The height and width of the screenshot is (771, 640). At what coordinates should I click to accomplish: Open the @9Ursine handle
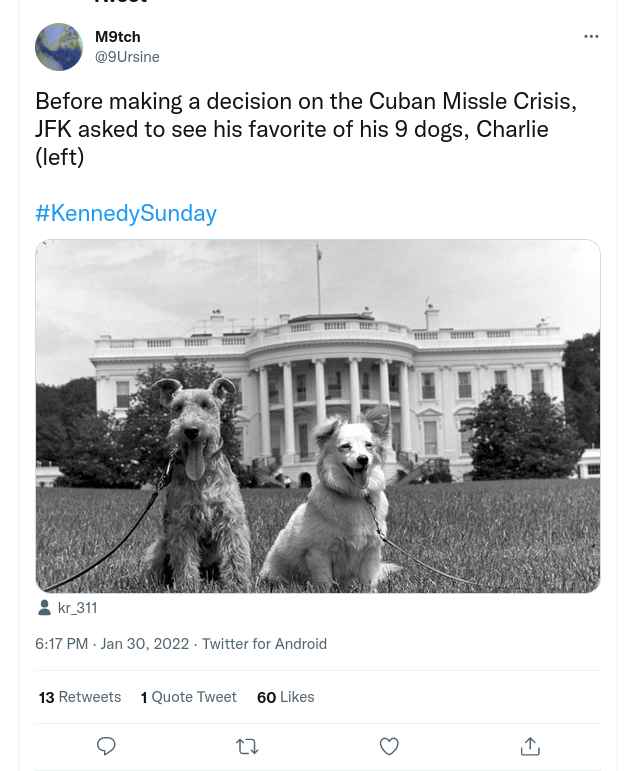point(127,57)
